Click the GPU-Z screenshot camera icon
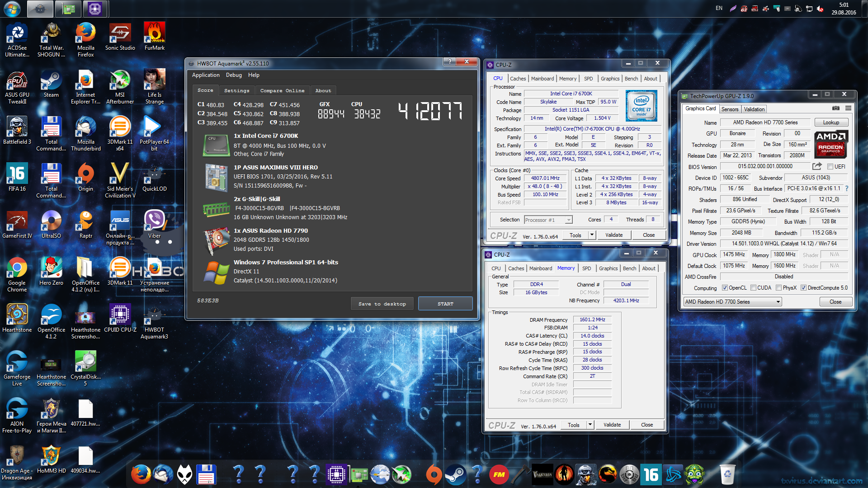Viewport: 868px width, 488px height. 836,108
